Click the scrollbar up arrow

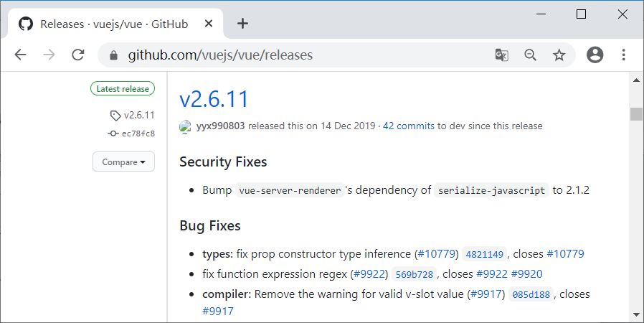pos(636,80)
